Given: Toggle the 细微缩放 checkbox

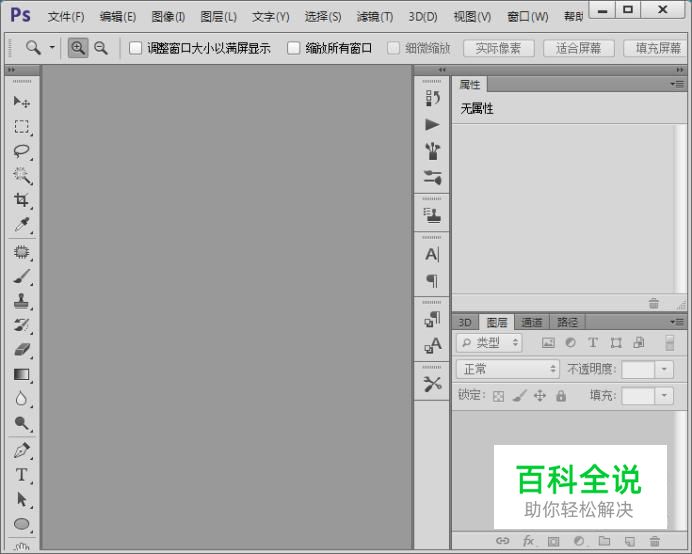Looking at the screenshot, I should coord(393,48).
